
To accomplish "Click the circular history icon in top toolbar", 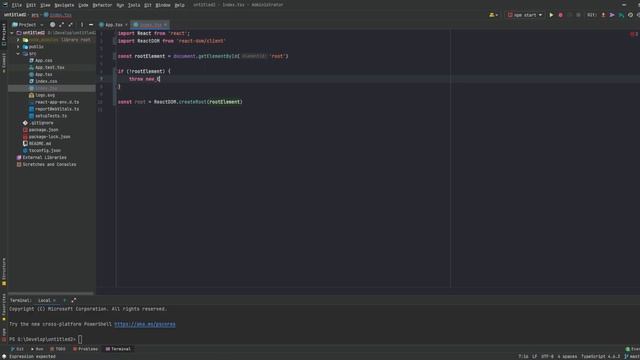I will 630,15.
